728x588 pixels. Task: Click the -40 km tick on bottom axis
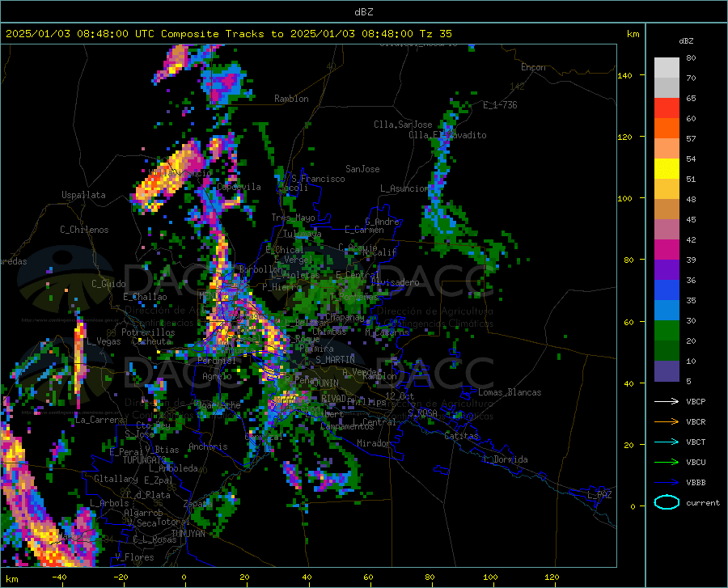coord(59,577)
